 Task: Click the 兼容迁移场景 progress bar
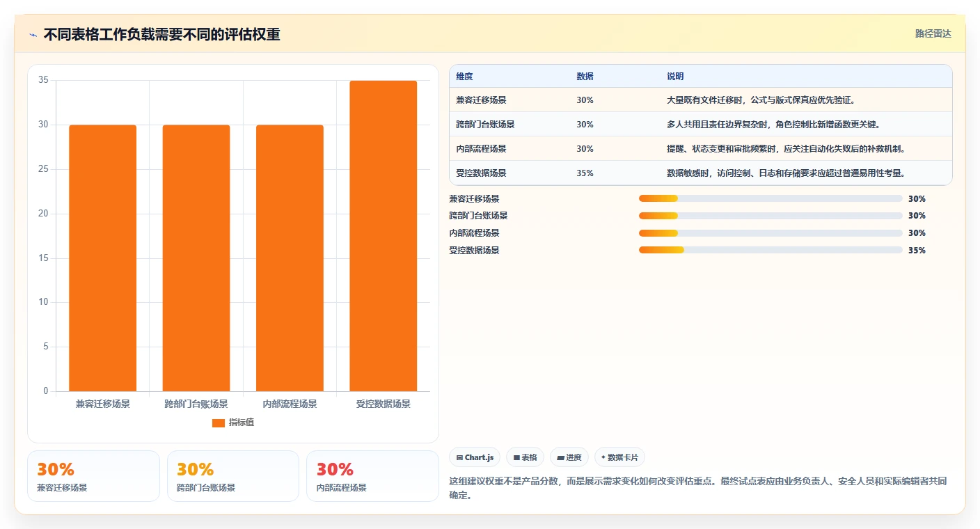coord(770,199)
